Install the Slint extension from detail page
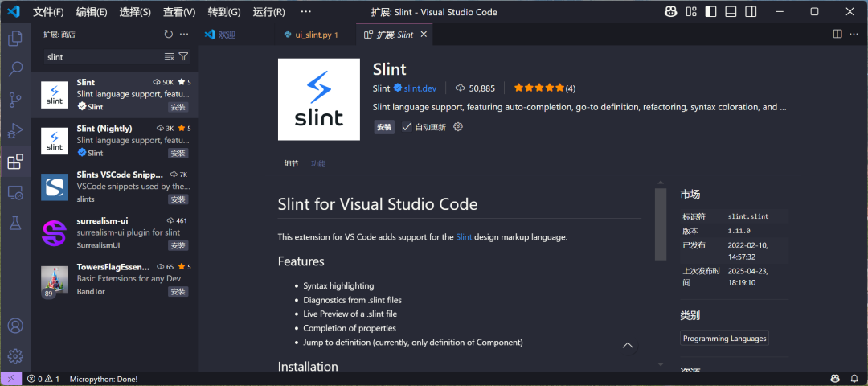The height and width of the screenshot is (386, 868). point(384,127)
